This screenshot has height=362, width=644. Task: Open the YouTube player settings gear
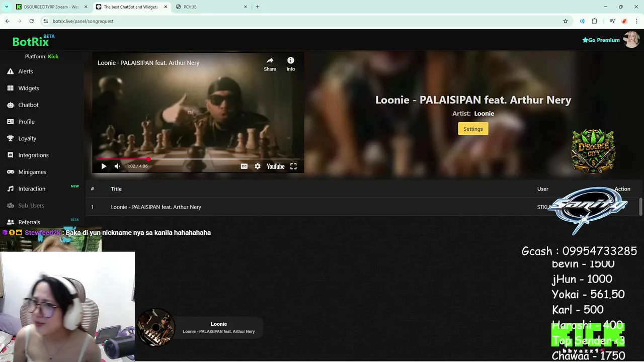point(258,166)
